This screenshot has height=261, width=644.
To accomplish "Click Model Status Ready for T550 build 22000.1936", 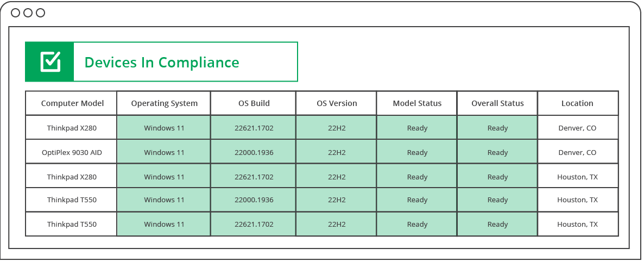I will point(417,200).
